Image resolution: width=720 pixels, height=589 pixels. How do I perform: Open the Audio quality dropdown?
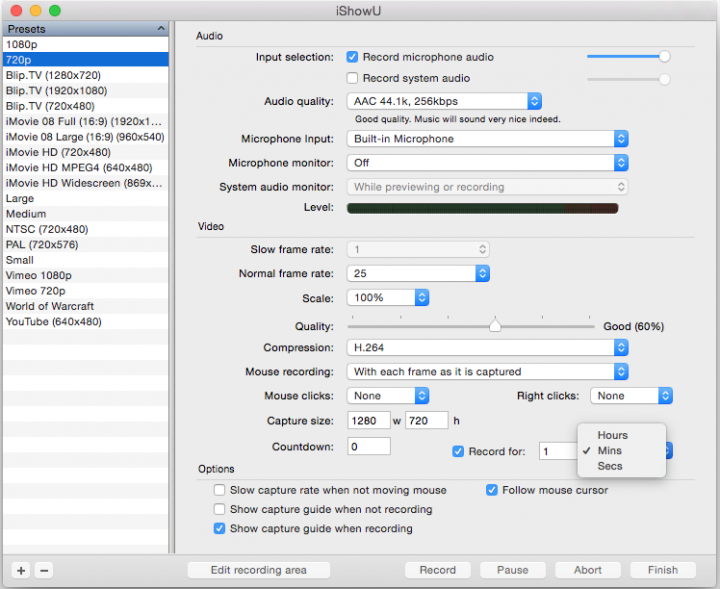click(x=444, y=101)
